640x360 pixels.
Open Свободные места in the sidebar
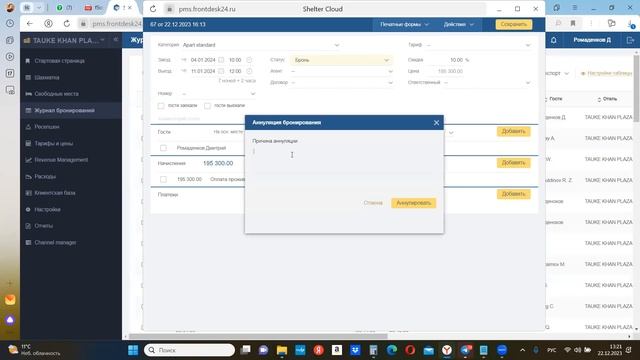point(56,94)
